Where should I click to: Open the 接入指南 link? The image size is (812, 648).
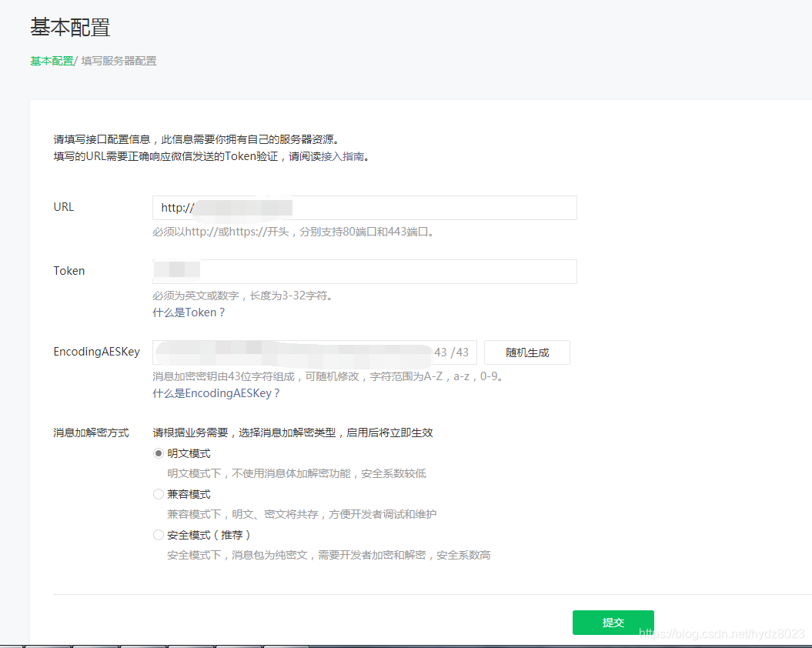(x=343, y=156)
